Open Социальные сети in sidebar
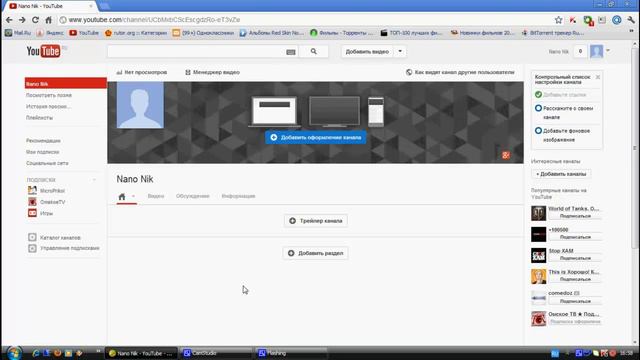Screen dimensions: 640x360 coord(47,163)
